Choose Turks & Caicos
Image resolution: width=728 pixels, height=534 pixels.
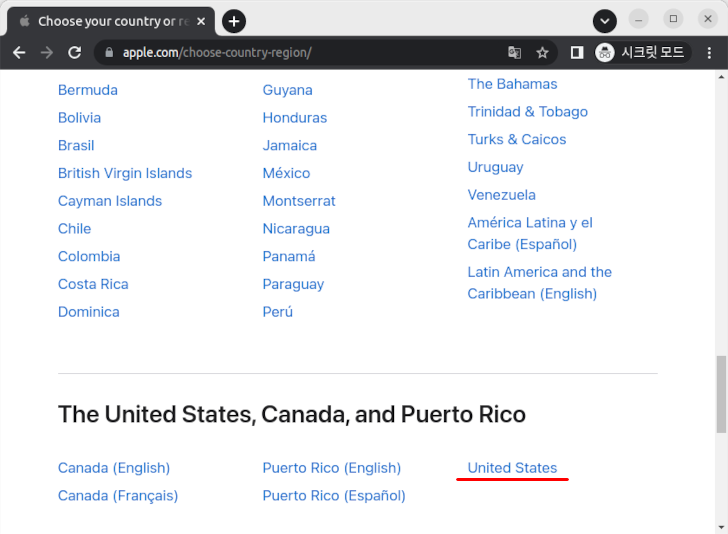pos(517,139)
